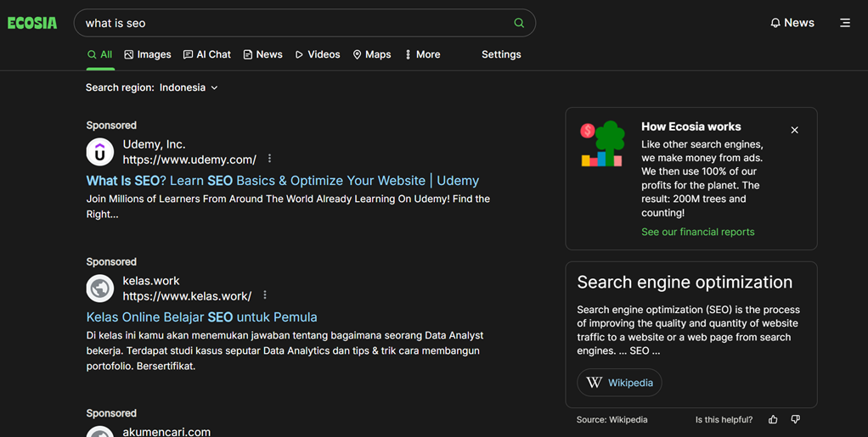
Task: Expand the More menu
Action: pyautogui.click(x=423, y=54)
